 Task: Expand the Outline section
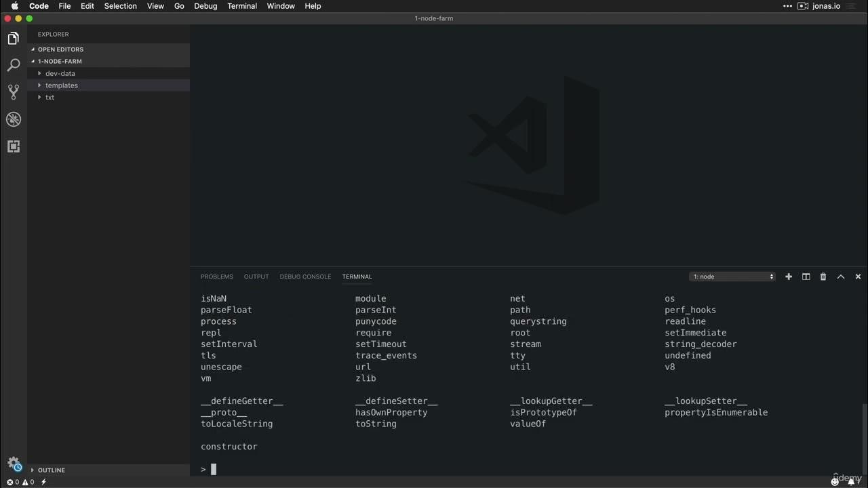click(x=51, y=470)
